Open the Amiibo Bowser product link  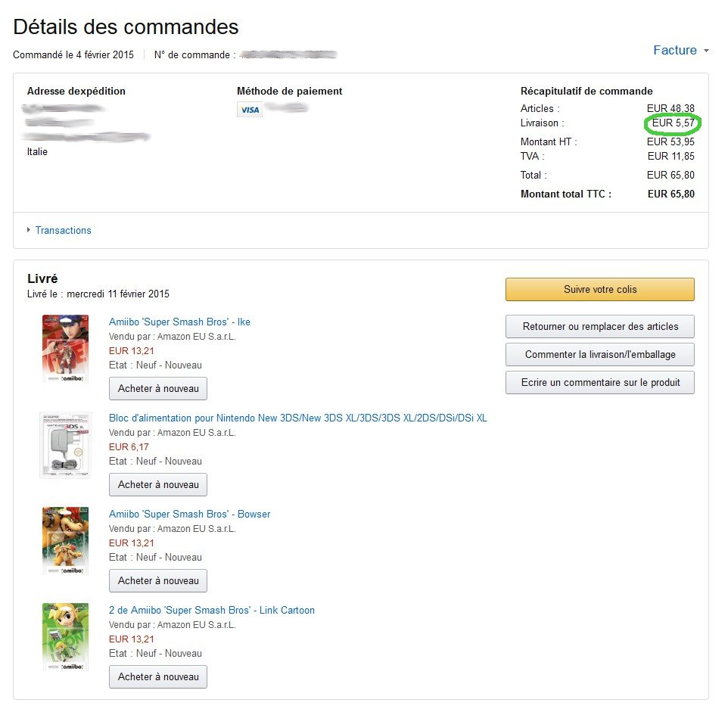[x=189, y=514]
